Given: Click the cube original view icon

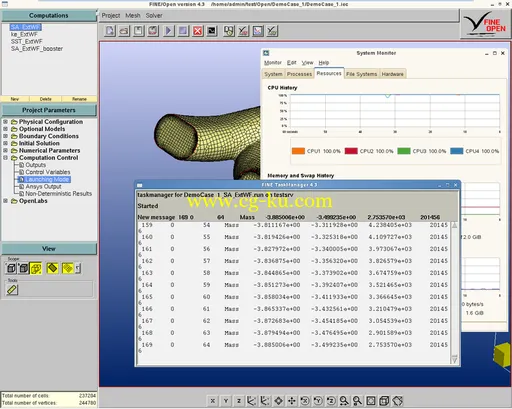Looking at the screenshot, I should tap(384, 401).
